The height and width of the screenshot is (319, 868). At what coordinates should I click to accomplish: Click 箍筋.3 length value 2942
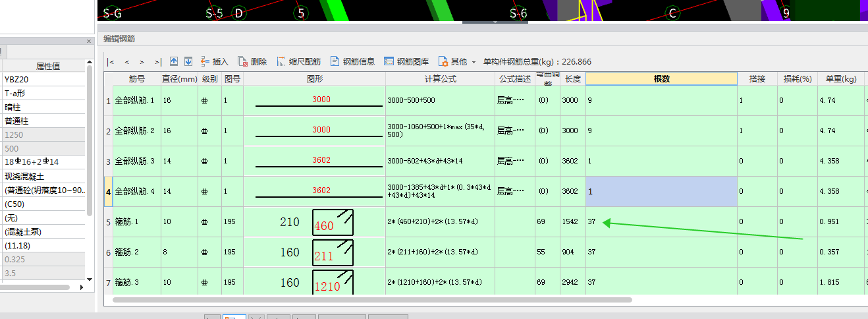pos(573,282)
